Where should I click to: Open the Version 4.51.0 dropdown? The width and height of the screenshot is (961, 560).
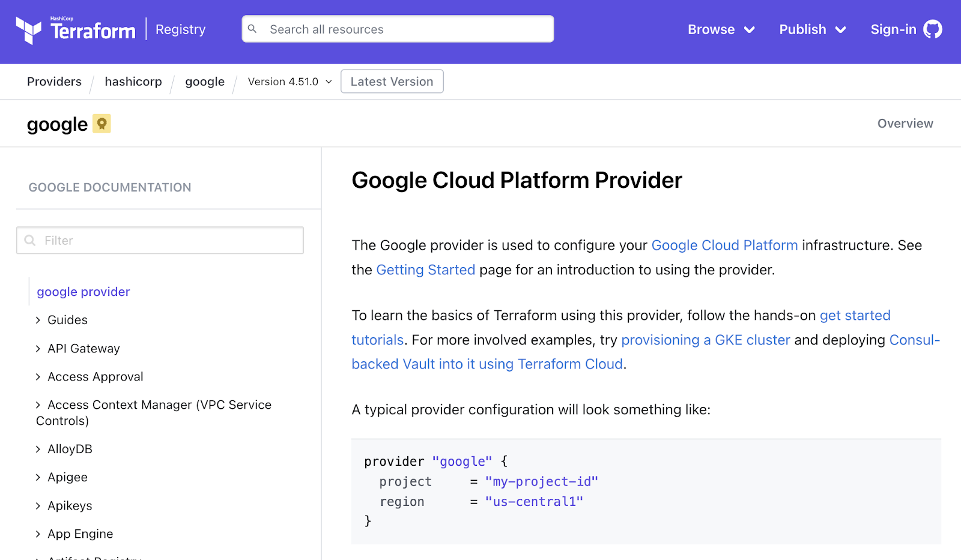290,82
